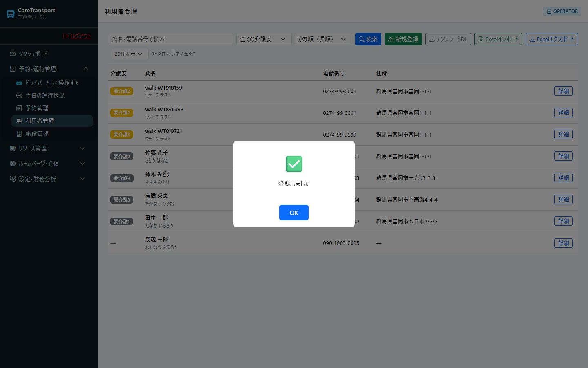
Task: Click the 要介護4 badge for 鈴木 みどり
Action: pos(122,178)
